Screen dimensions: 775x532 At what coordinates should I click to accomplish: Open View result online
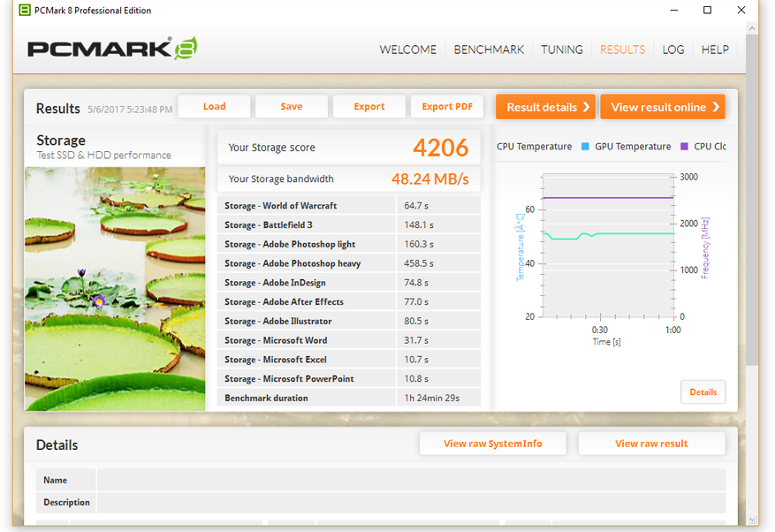tap(663, 107)
